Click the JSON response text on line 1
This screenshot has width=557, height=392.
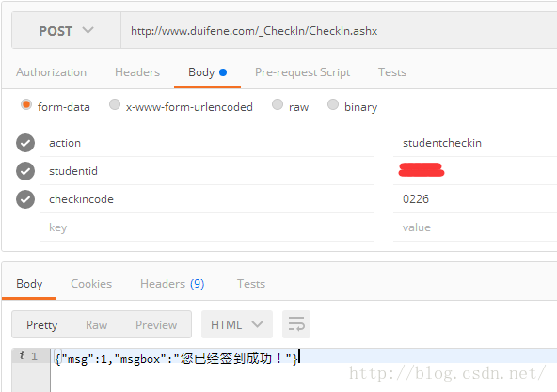(x=176, y=359)
